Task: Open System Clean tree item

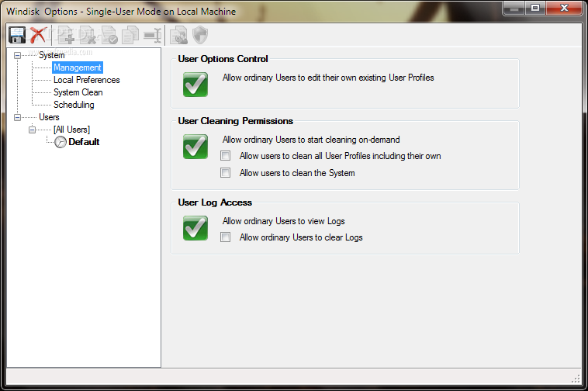Action: [x=78, y=92]
